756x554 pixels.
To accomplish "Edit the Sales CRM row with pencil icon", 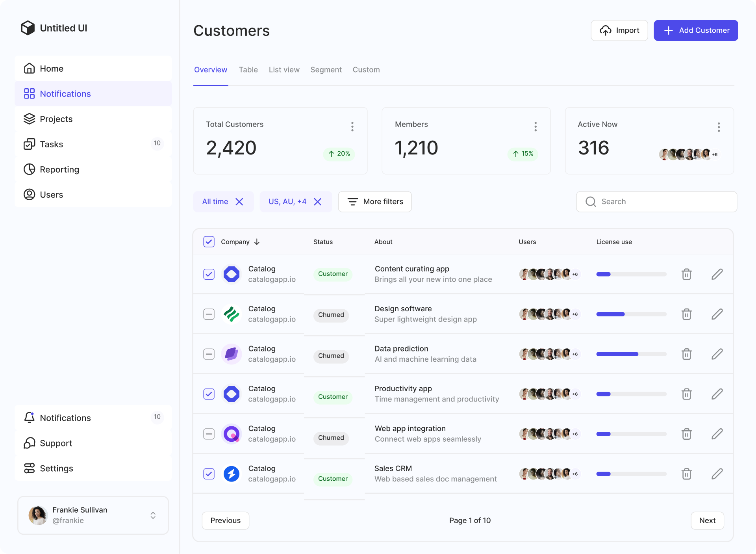I will point(717,474).
